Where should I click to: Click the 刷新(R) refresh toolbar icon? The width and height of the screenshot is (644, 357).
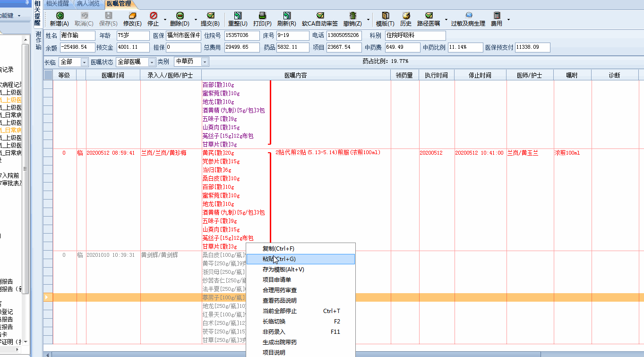pos(287,16)
